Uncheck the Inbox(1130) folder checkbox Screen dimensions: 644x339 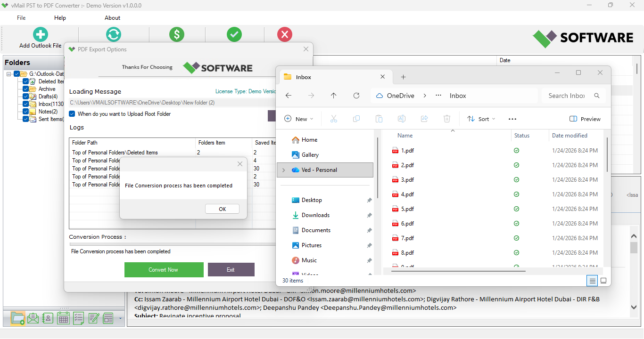(25, 104)
